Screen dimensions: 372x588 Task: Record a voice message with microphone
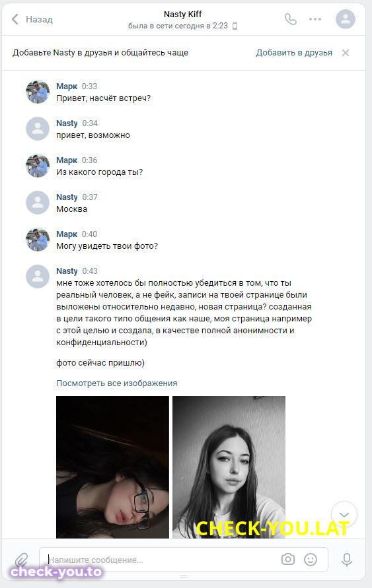[x=347, y=560]
